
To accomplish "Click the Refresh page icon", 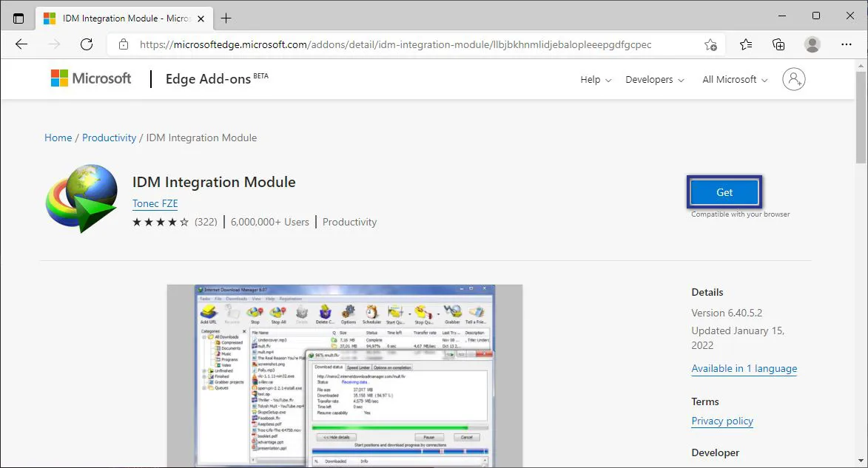I will (87, 44).
